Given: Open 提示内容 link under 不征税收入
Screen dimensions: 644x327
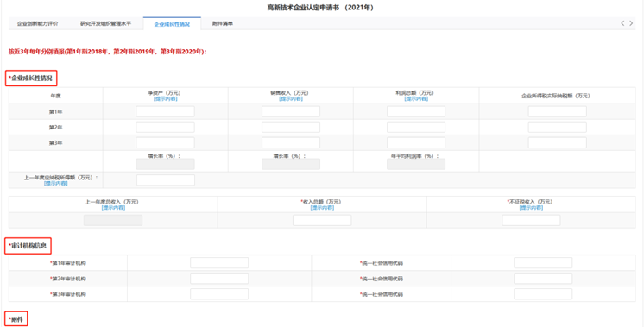Looking at the screenshot, I should point(531,208).
